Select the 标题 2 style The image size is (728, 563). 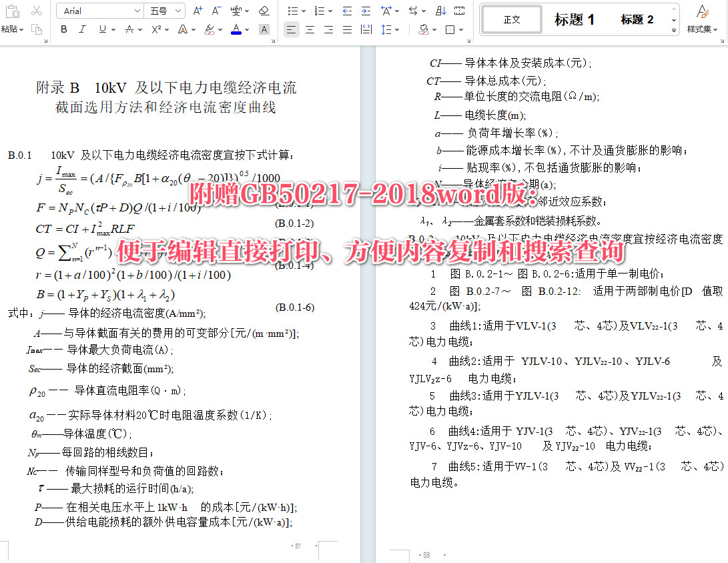(x=637, y=19)
